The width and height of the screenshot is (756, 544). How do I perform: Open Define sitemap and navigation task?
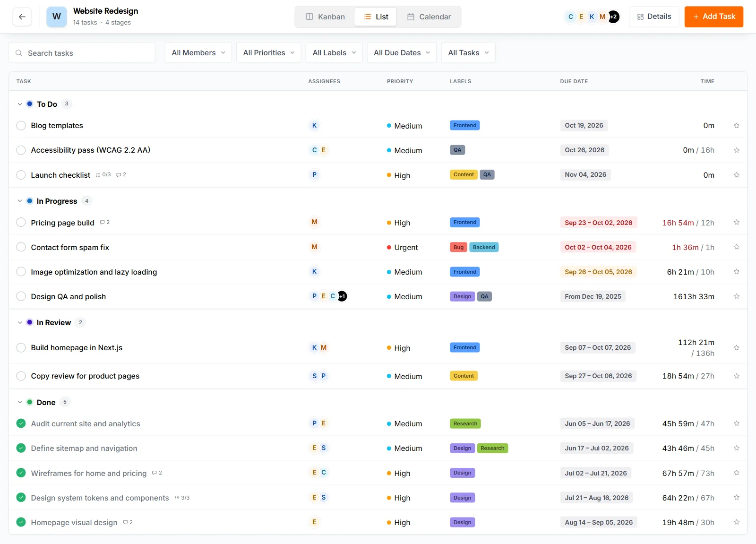[x=84, y=448]
